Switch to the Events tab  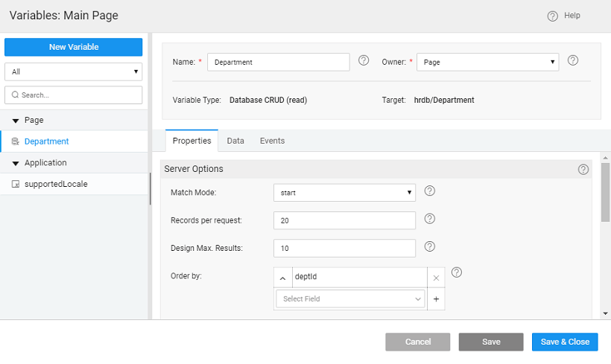click(272, 141)
